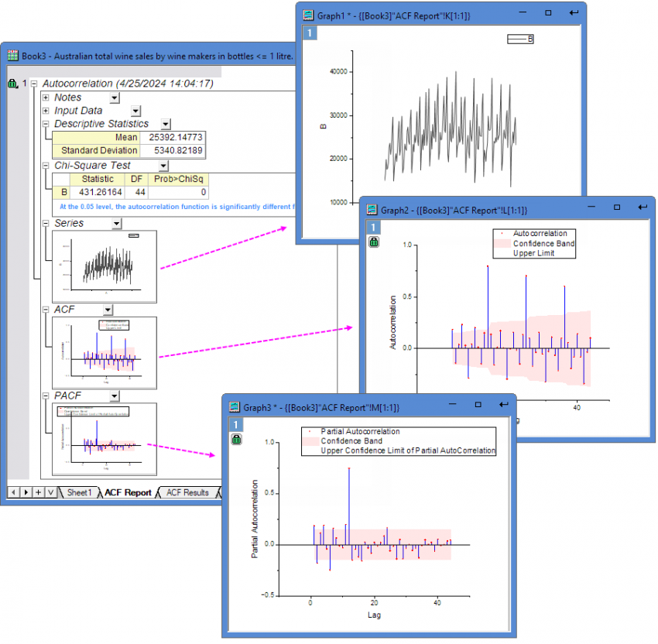The height and width of the screenshot is (644, 658).
Task: Click the green lock icon in Graph2
Action: 374,242
